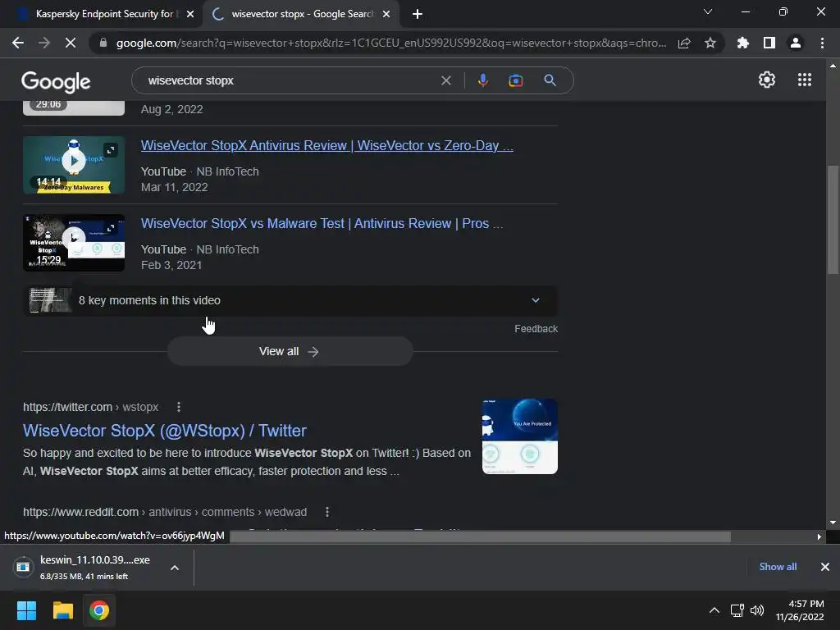View all videos button
The width and height of the screenshot is (840, 630).
tap(290, 351)
